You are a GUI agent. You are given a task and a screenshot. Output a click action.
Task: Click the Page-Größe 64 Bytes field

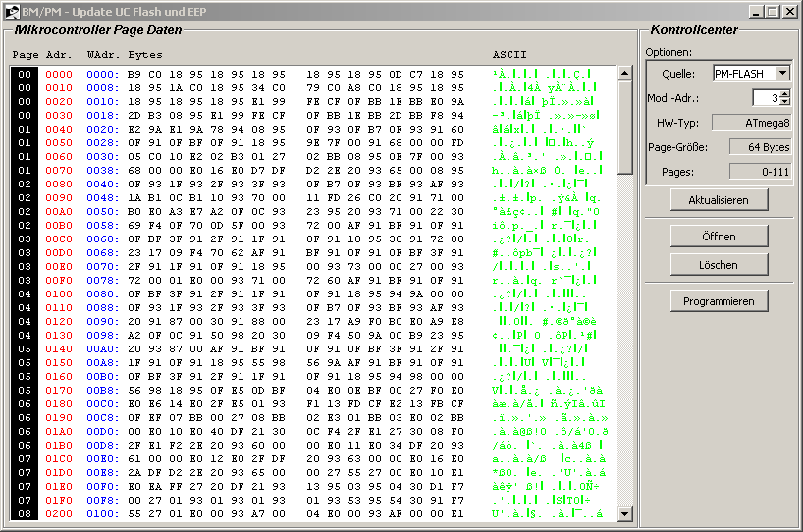[x=760, y=146]
